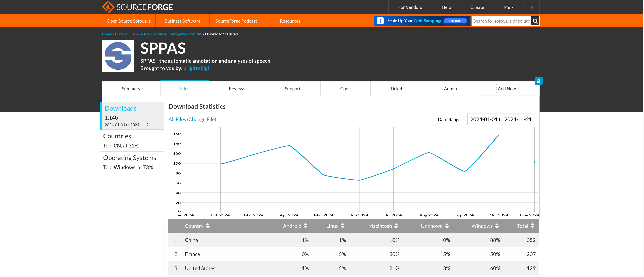Open Business Software menu

182,21
